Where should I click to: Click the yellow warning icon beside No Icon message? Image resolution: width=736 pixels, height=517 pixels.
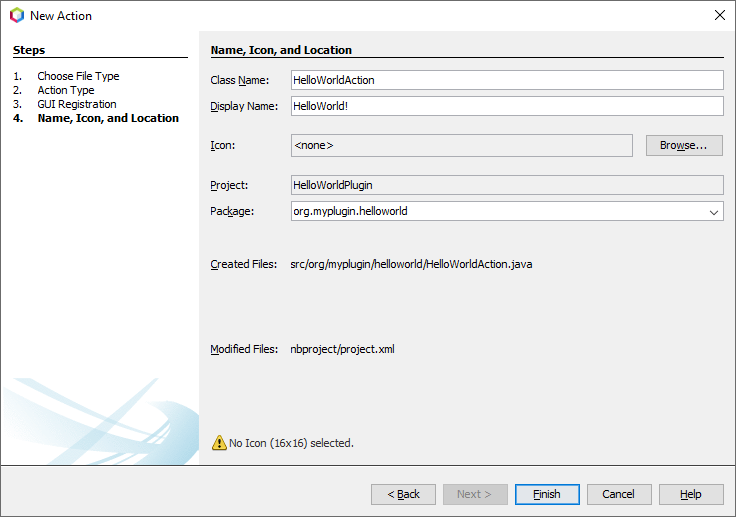coord(219,442)
